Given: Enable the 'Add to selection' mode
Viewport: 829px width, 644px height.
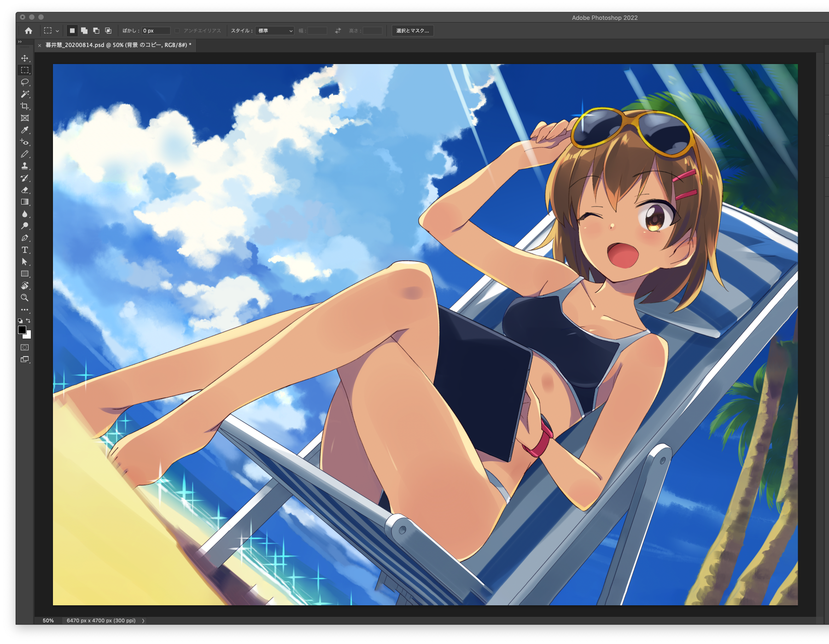Looking at the screenshot, I should pos(84,31).
